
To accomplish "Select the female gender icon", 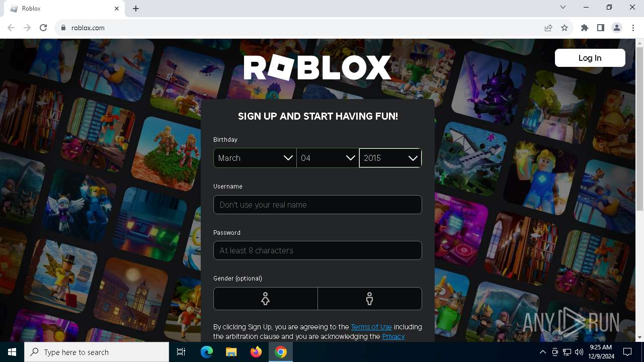I will (x=265, y=299).
